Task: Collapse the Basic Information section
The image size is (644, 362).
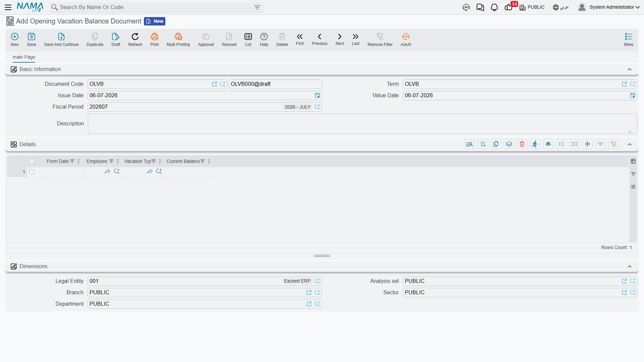Action: pos(630,69)
